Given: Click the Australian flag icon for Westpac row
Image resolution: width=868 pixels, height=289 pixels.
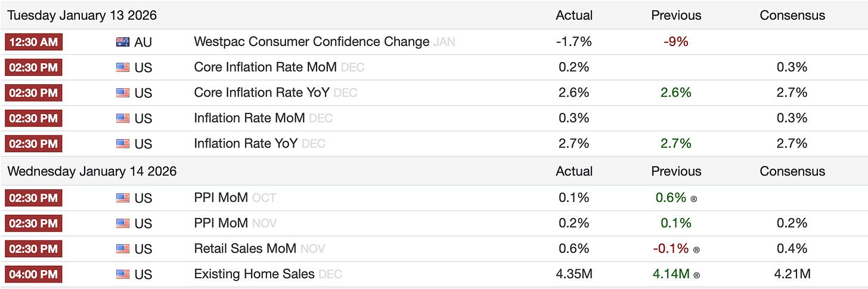Looking at the screenshot, I should pyautogui.click(x=123, y=42).
